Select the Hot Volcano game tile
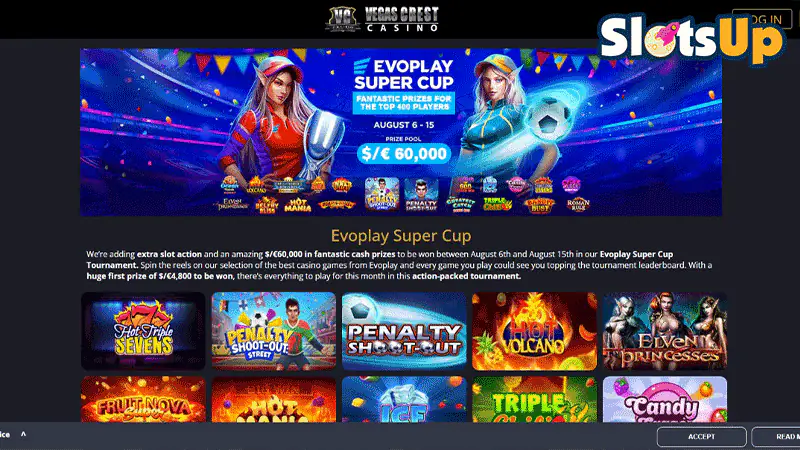Screen dimensions: 800x450 [x=534, y=331]
